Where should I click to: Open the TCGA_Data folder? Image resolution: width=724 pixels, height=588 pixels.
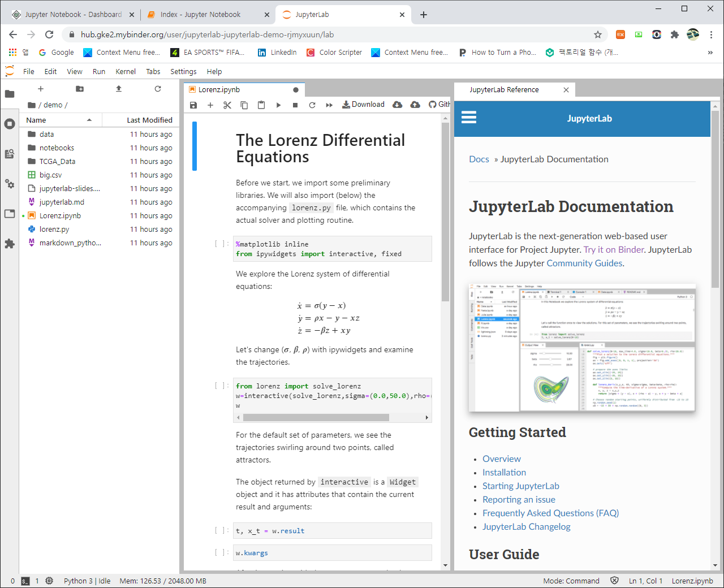click(x=100, y=162)
